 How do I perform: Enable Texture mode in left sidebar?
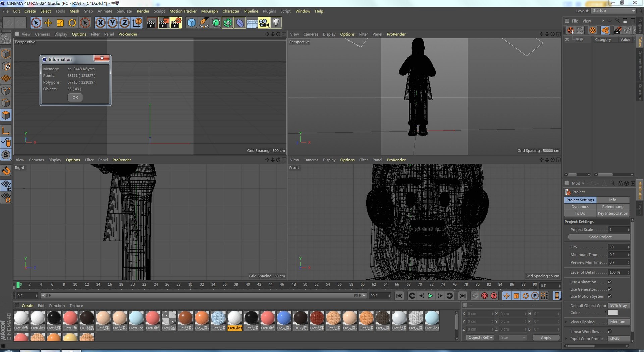coord(6,66)
